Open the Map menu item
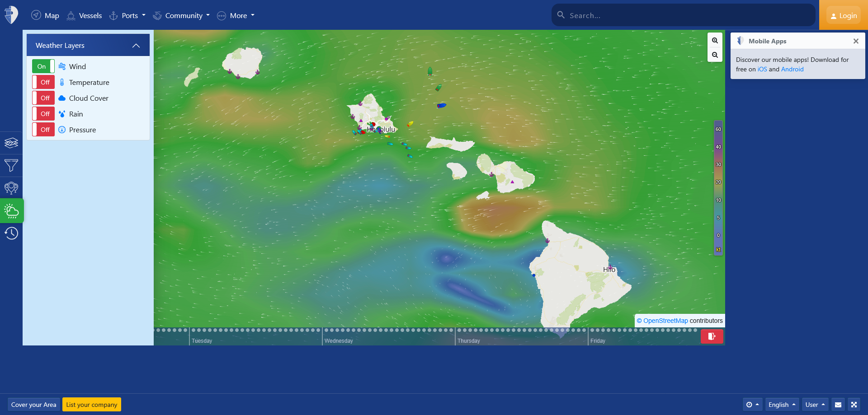The height and width of the screenshot is (415, 868). tap(45, 15)
